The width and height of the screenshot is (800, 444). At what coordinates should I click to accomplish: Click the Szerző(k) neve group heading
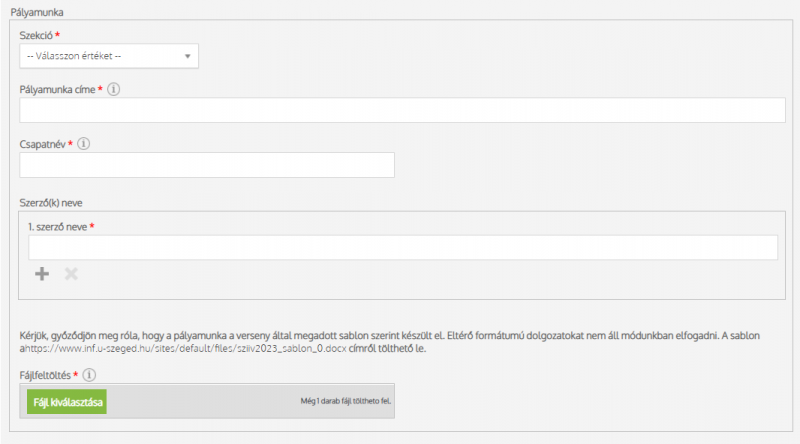(50, 202)
